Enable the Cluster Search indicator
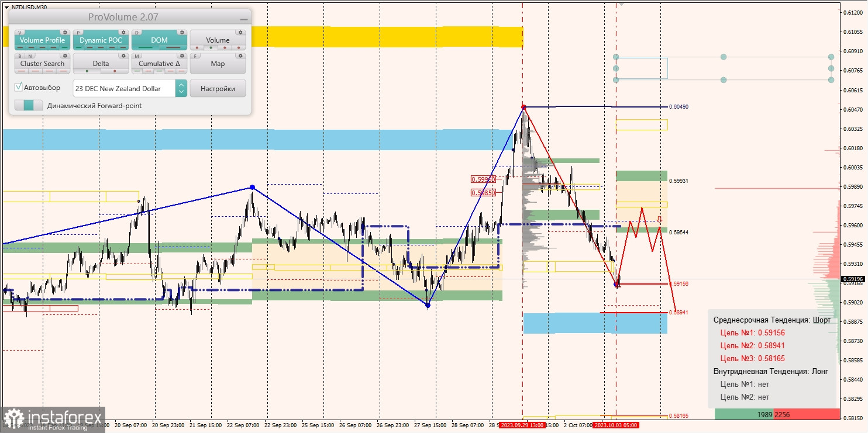The image size is (868, 433). point(43,63)
